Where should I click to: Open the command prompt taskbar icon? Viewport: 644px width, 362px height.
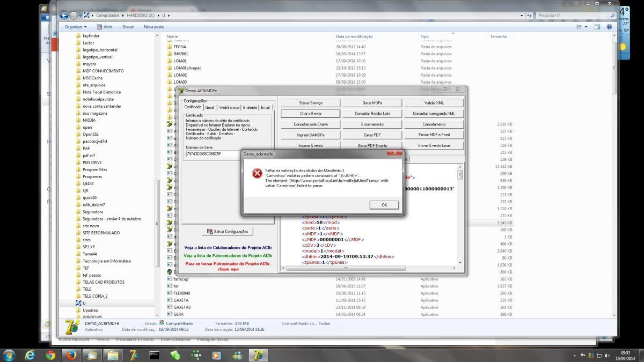[x=154, y=355]
